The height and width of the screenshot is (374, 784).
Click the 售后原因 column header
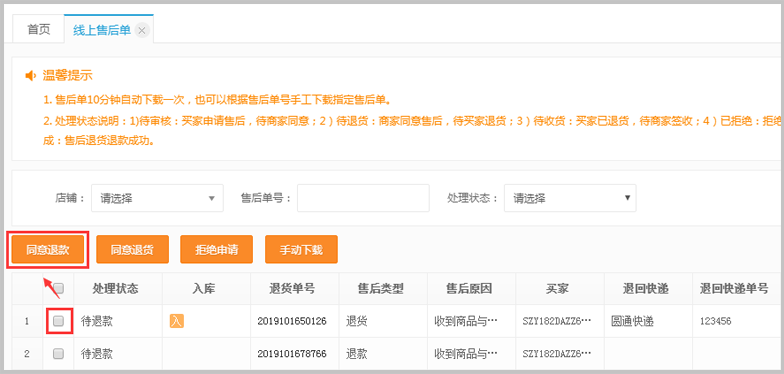tap(472, 288)
